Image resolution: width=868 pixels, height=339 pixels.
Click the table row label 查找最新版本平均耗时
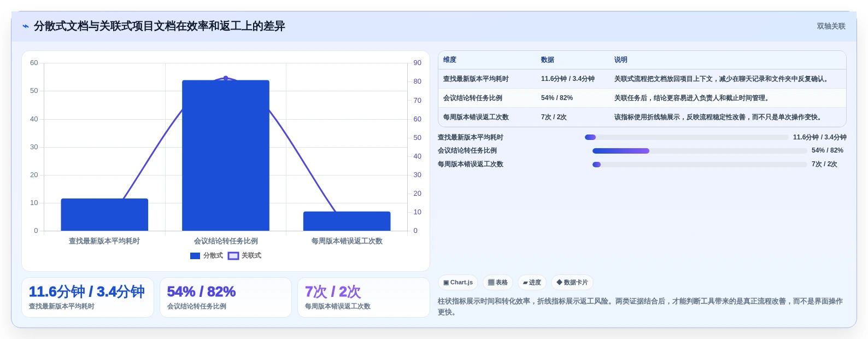(476, 79)
